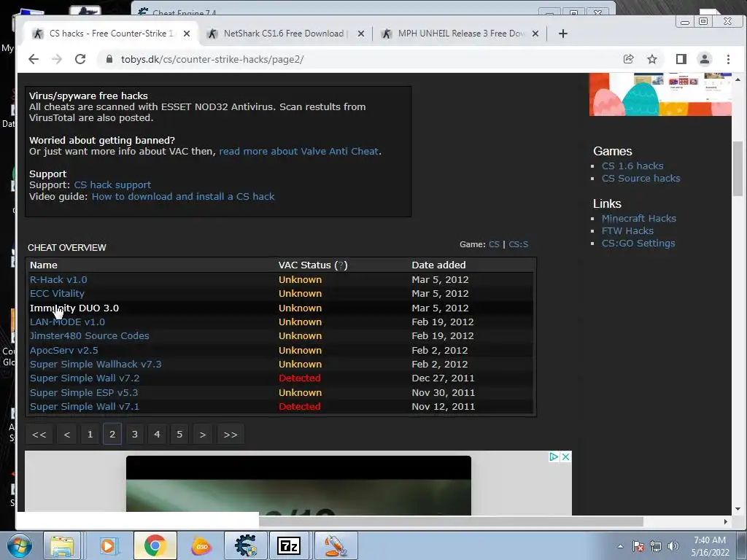
Task: Open Super Simple Wall v7.1
Action: 85,407
